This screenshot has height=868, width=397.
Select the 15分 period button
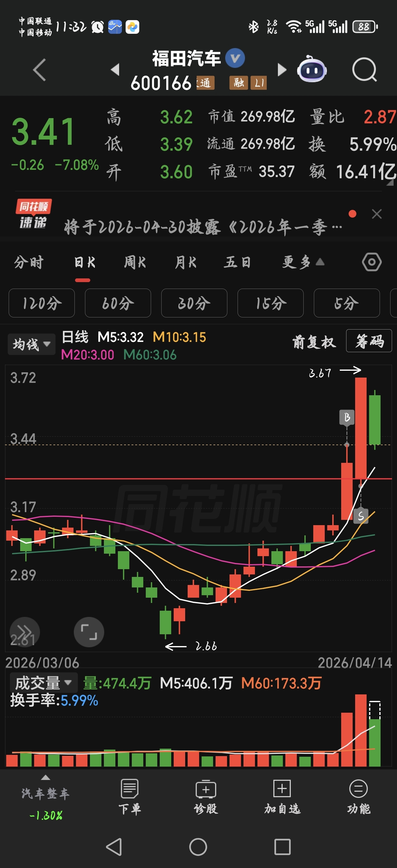(x=271, y=303)
